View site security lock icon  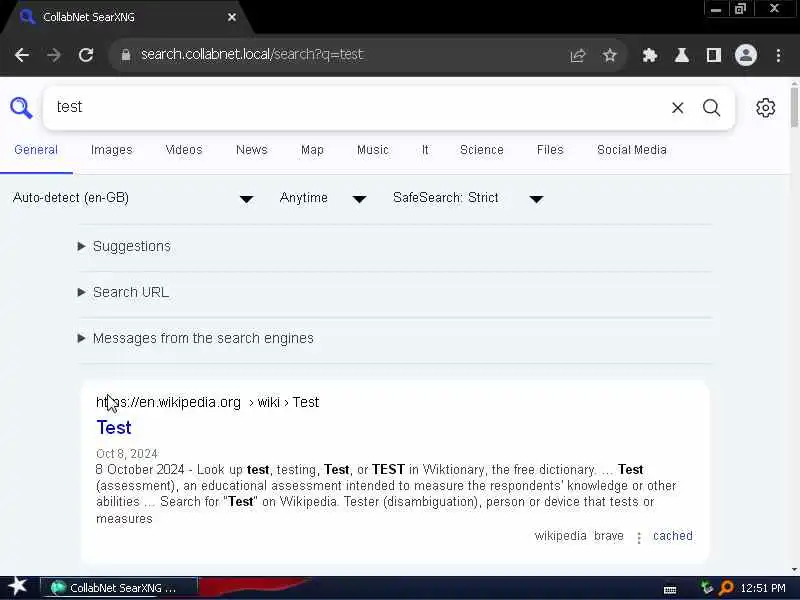coord(126,55)
